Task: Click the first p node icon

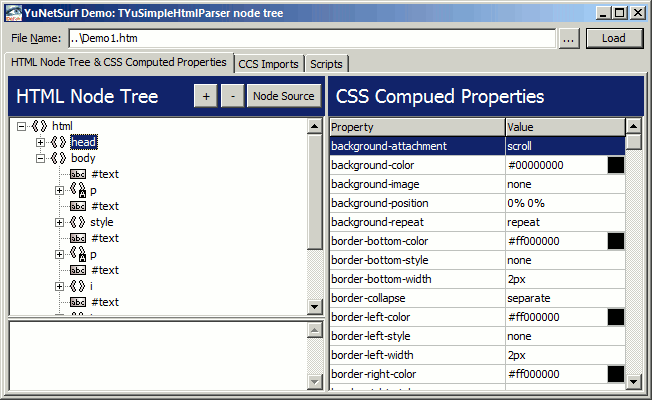Action: [77, 190]
